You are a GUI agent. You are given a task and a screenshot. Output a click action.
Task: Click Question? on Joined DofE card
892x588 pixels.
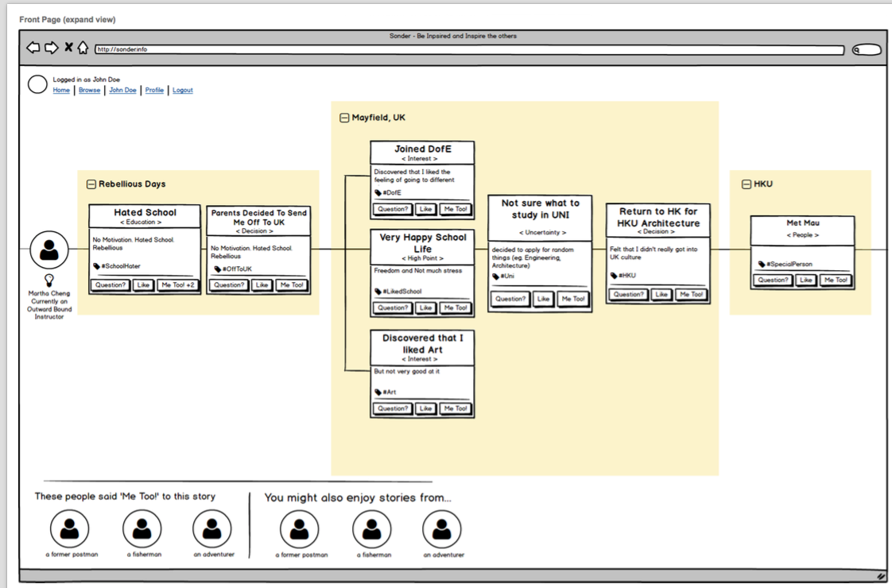[393, 209]
